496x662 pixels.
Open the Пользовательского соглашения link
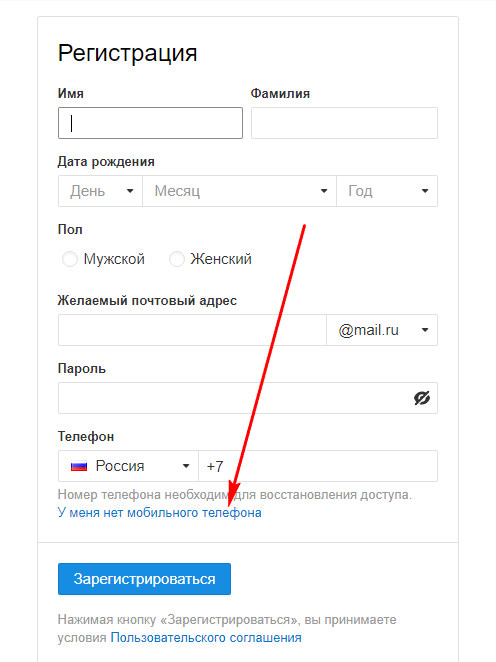point(206,638)
